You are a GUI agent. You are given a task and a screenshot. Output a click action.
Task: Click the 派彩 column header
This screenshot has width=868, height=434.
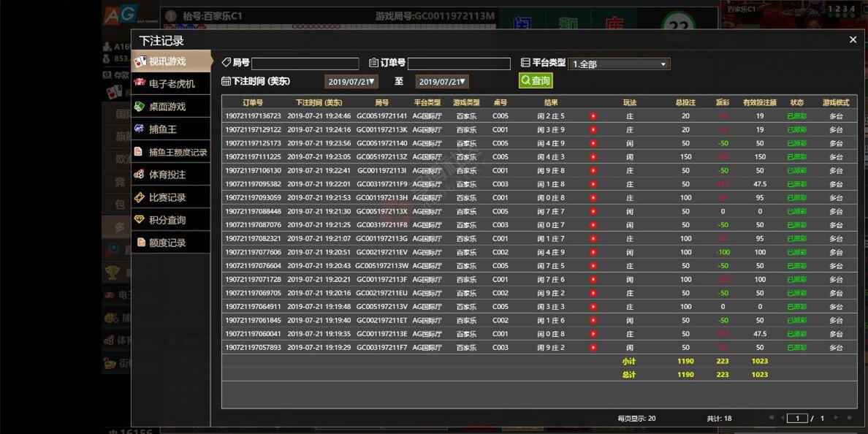(x=723, y=102)
